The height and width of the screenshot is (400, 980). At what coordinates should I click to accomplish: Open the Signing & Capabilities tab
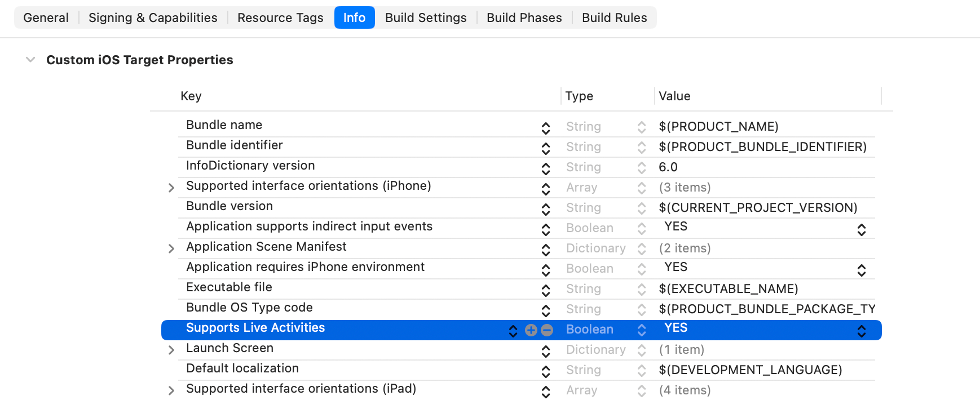click(153, 18)
